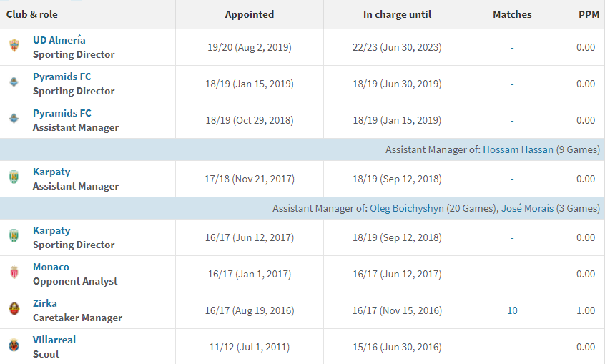Click the Appointed column header

pyautogui.click(x=250, y=14)
